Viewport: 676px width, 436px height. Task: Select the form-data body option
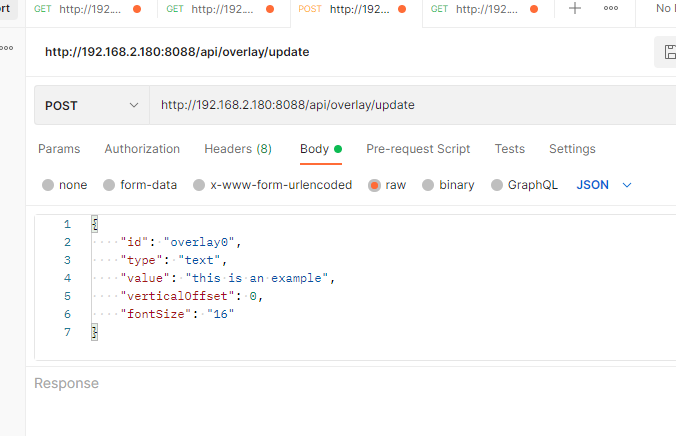click(110, 185)
